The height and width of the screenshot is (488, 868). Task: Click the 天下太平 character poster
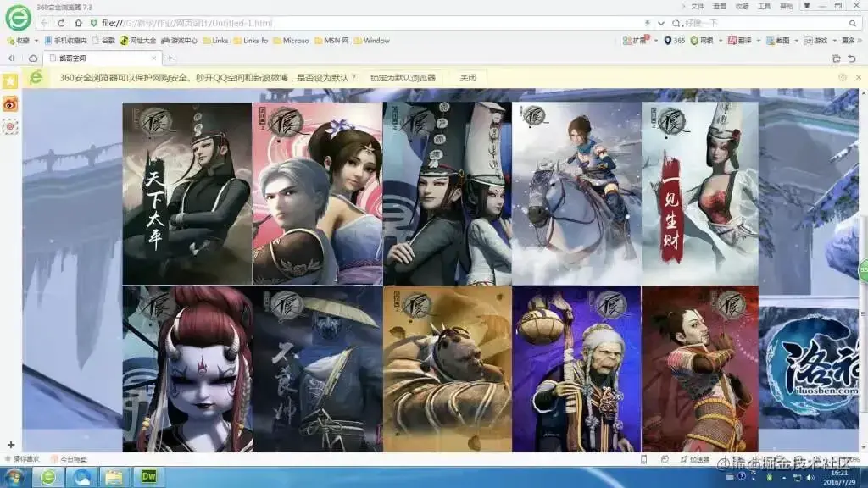click(x=187, y=193)
